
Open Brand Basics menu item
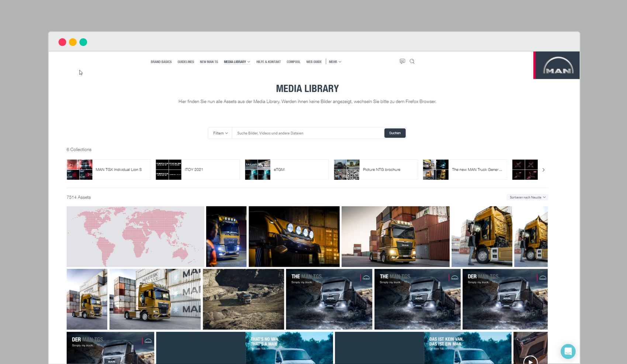[x=161, y=62]
